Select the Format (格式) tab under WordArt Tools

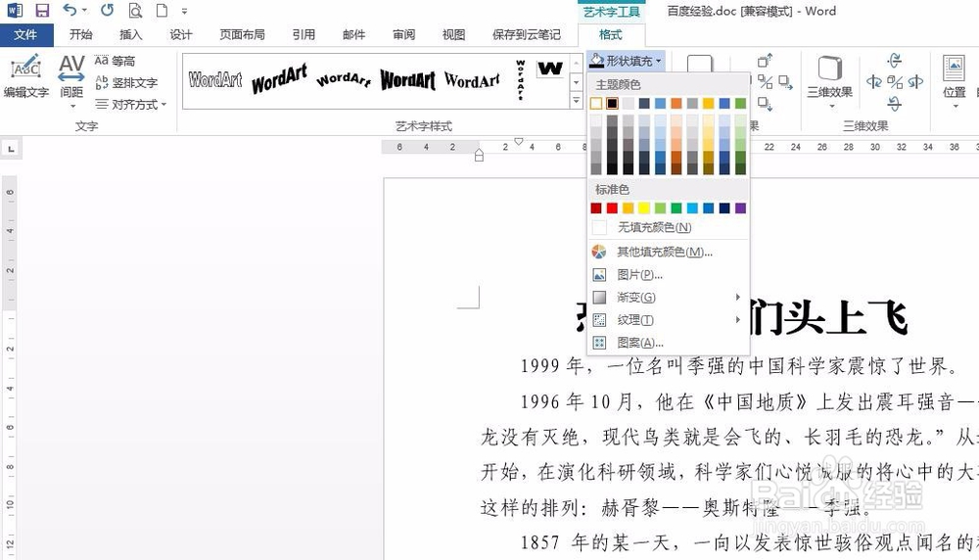tap(610, 34)
